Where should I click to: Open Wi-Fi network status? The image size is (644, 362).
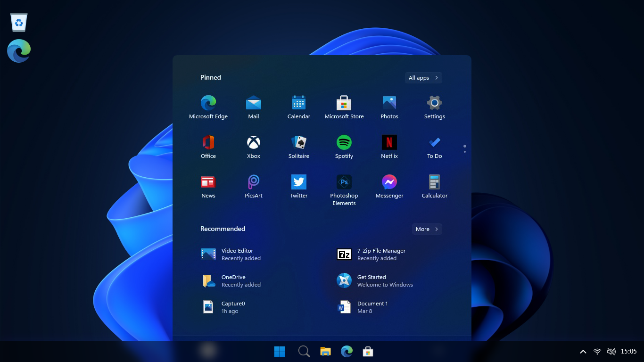tap(597, 352)
